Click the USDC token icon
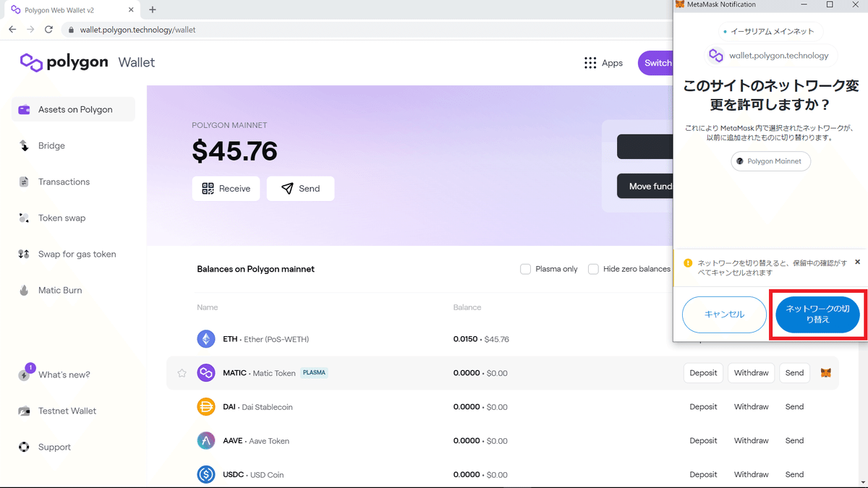 point(206,475)
